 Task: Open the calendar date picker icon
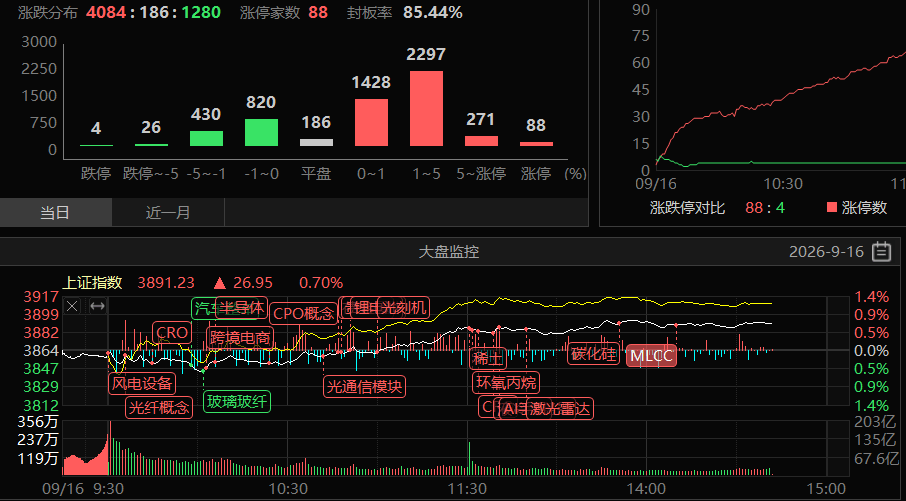pyautogui.click(x=881, y=252)
